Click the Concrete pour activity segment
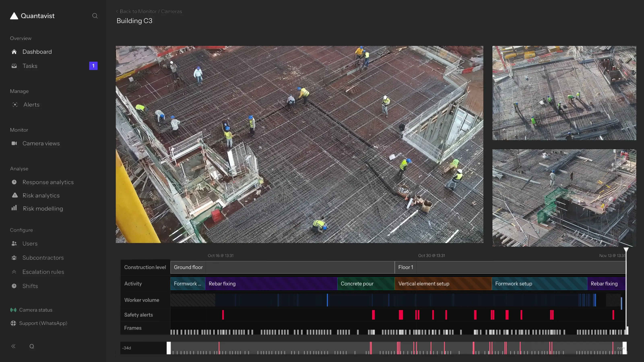Image resolution: width=644 pixels, height=362 pixels. [x=365, y=284]
